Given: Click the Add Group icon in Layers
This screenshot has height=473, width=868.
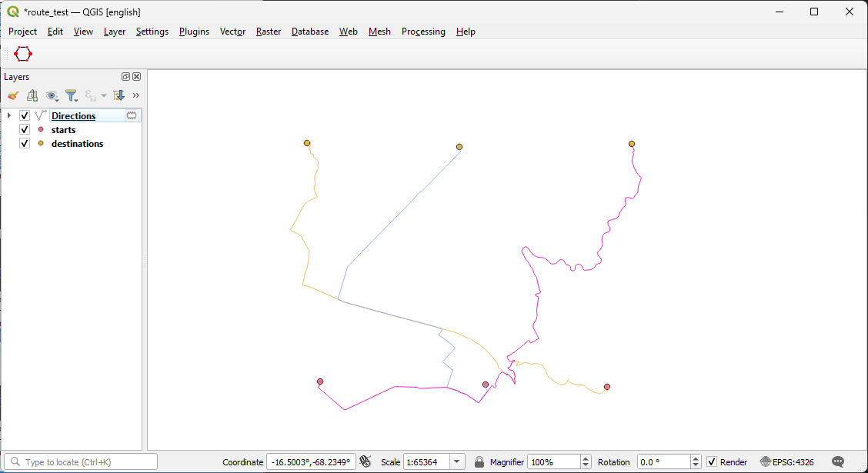Looking at the screenshot, I should pos(32,95).
